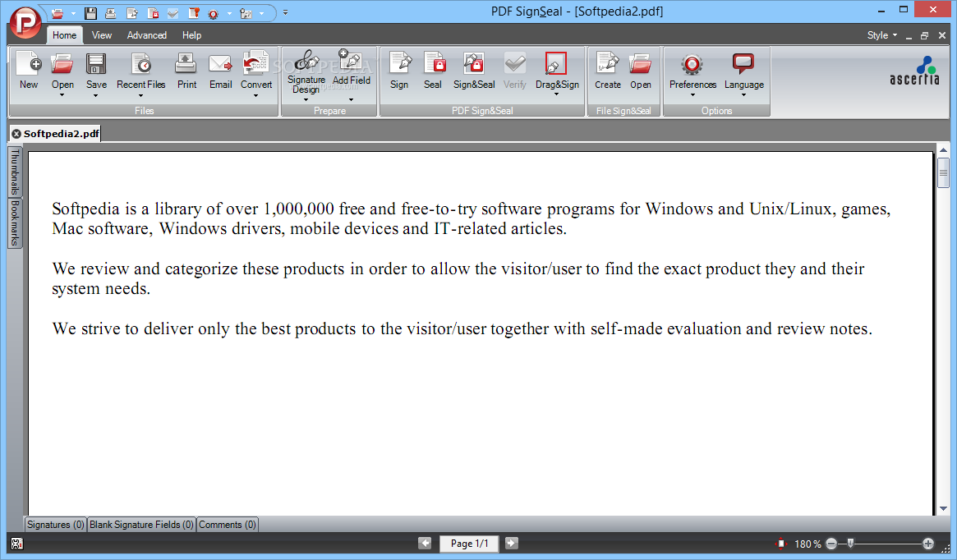Expand the Convert dropdown arrow

pos(255,96)
